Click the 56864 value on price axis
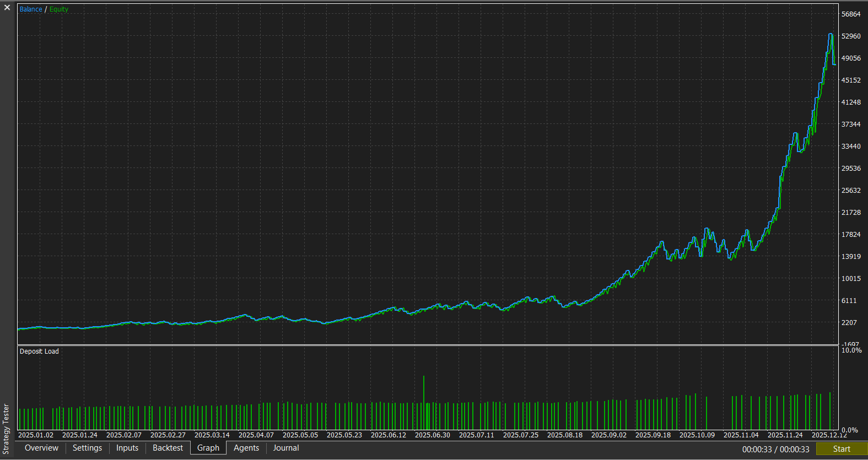The width and height of the screenshot is (868, 460). pos(851,14)
